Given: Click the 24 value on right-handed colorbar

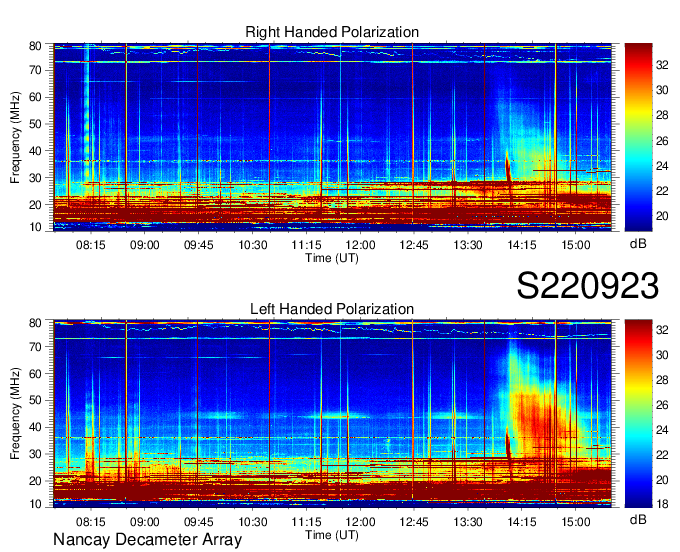Looking at the screenshot, I should point(662,166).
